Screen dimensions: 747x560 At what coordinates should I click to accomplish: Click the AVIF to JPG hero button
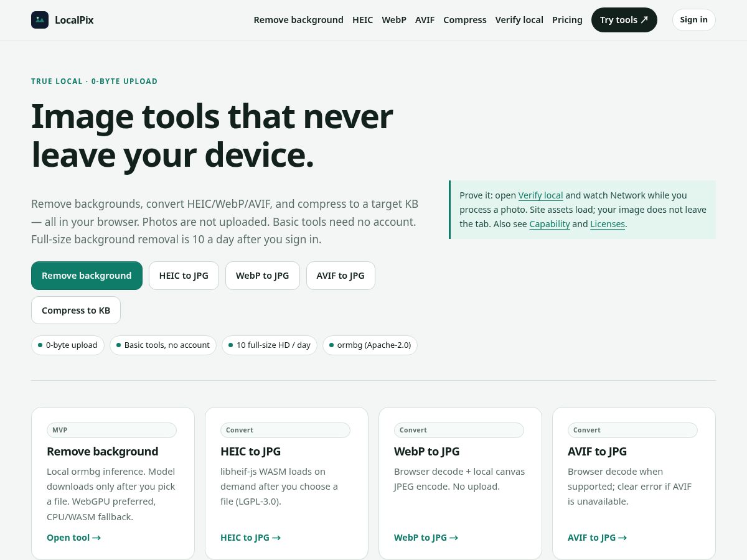[x=341, y=276]
